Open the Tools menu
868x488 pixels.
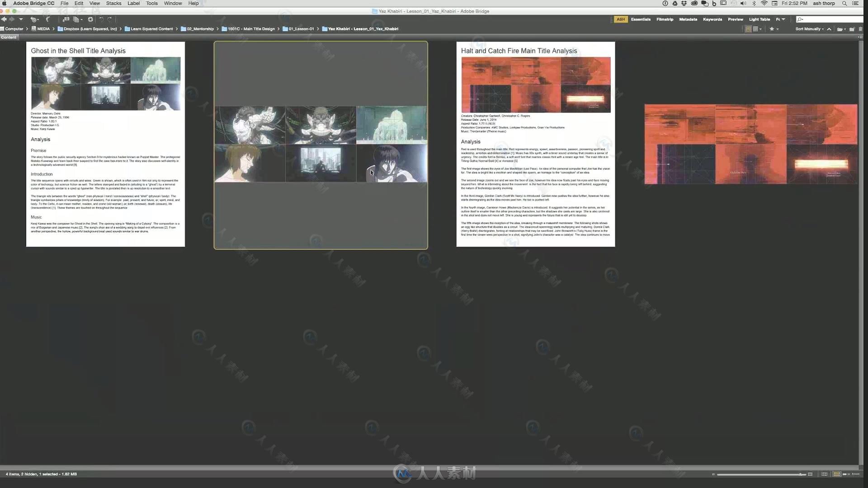click(152, 3)
